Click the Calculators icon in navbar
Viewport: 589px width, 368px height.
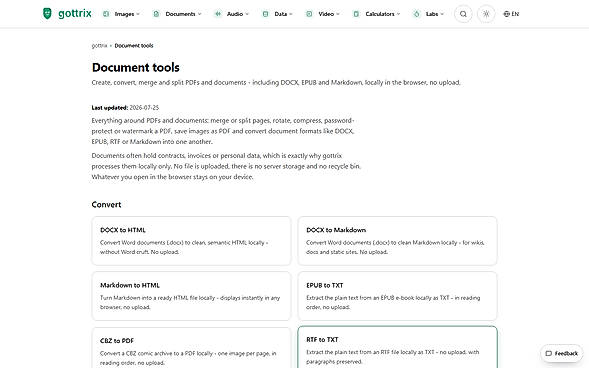pyautogui.click(x=356, y=14)
